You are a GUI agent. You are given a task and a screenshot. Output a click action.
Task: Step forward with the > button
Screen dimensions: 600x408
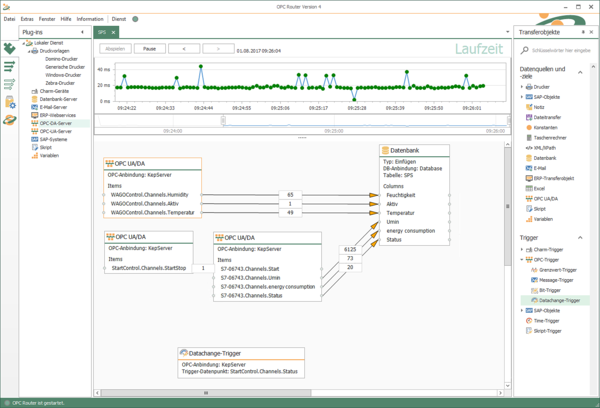pos(218,49)
